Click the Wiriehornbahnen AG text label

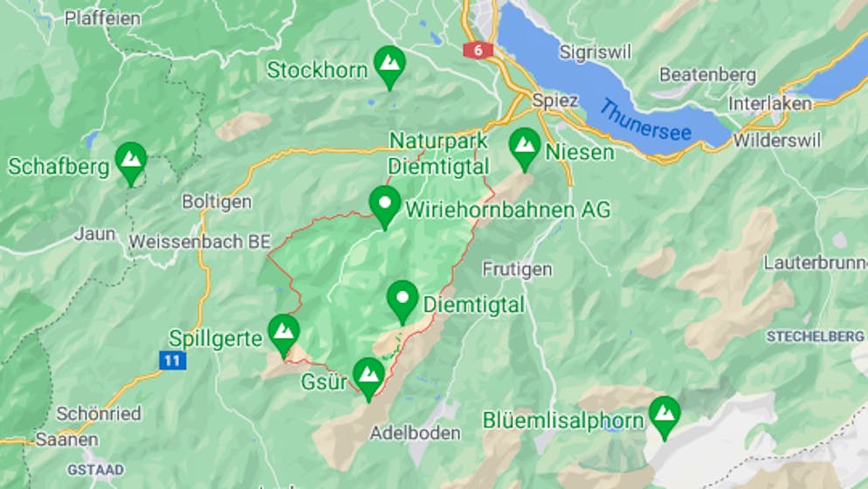click(507, 210)
